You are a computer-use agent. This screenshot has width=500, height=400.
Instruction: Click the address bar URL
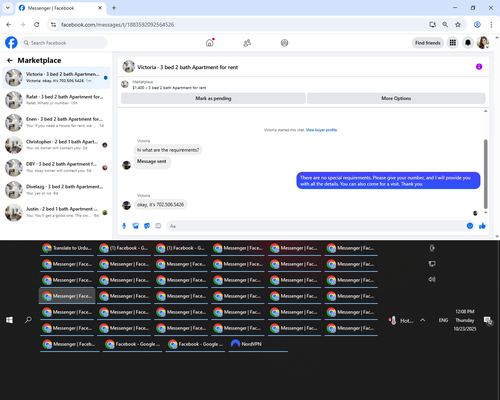point(117,25)
